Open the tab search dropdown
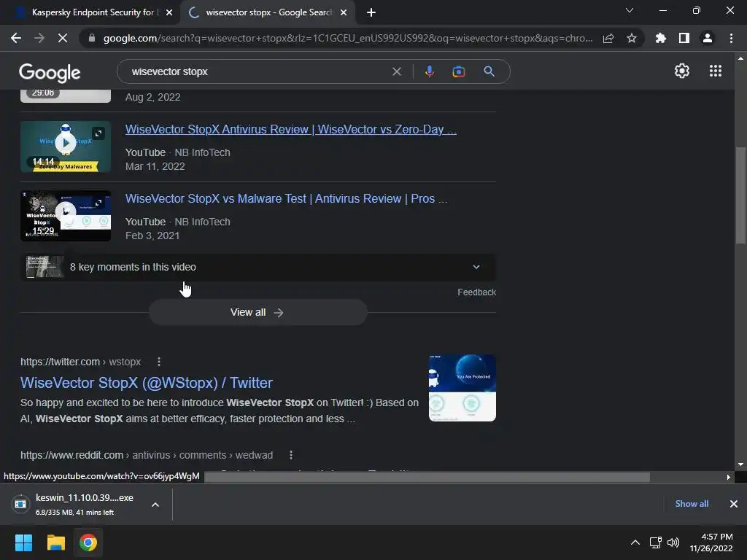This screenshot has height=560, width=747. pyautogui.click(x=630, y=10)
